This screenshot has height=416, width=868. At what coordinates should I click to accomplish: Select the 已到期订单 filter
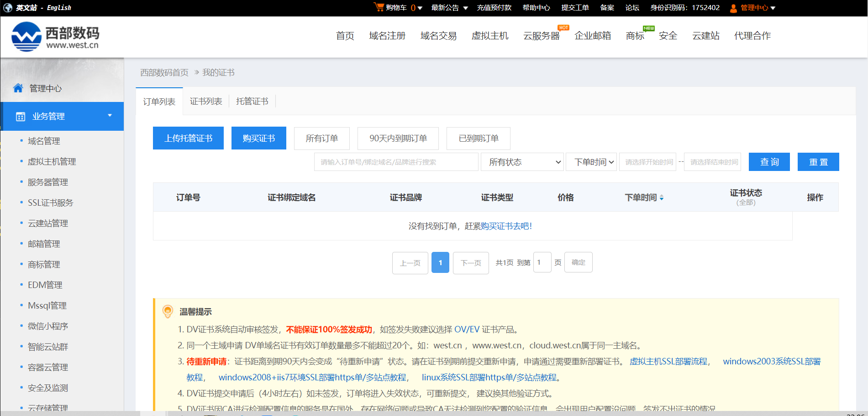coord(478,138)
